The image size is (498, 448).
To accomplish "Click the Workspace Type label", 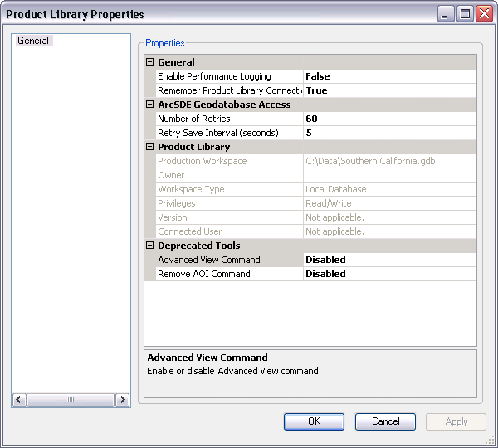I will click(191, 189).
